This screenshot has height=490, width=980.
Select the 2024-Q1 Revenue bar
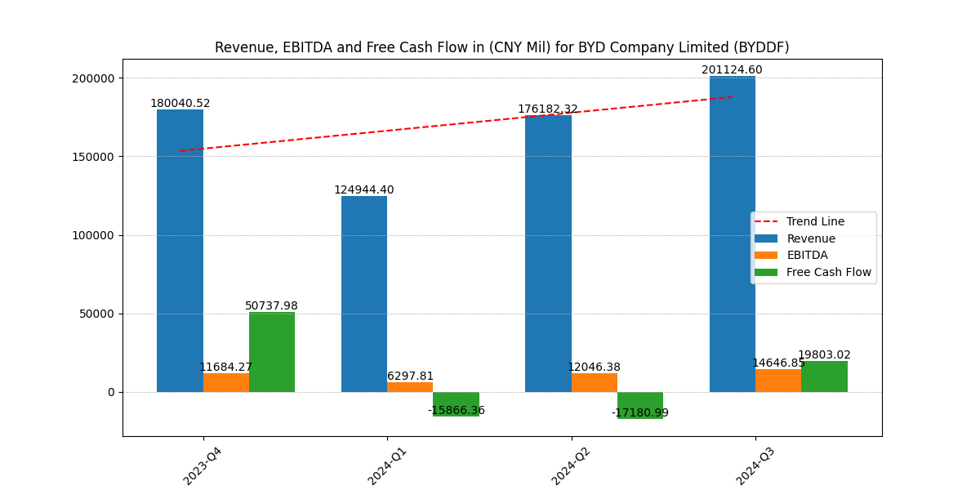364,294
